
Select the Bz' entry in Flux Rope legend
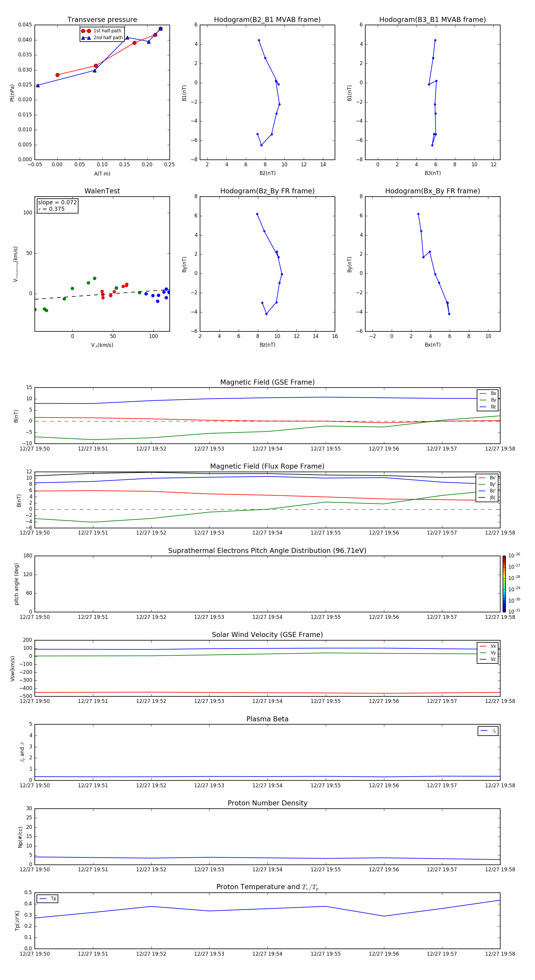coord(487,491)
